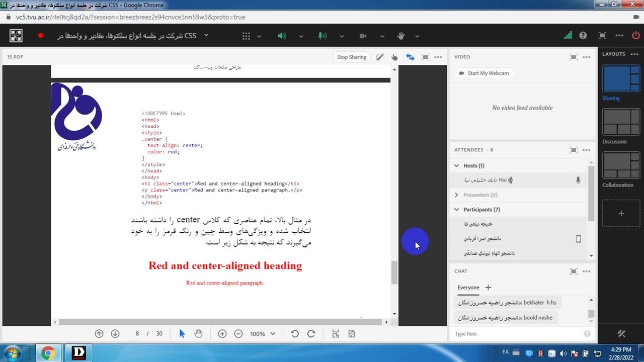Image resolution: width=644 pixels, height=362 pixels.
Task: Mute the microphone in the top bar
Action: point(322,36)
